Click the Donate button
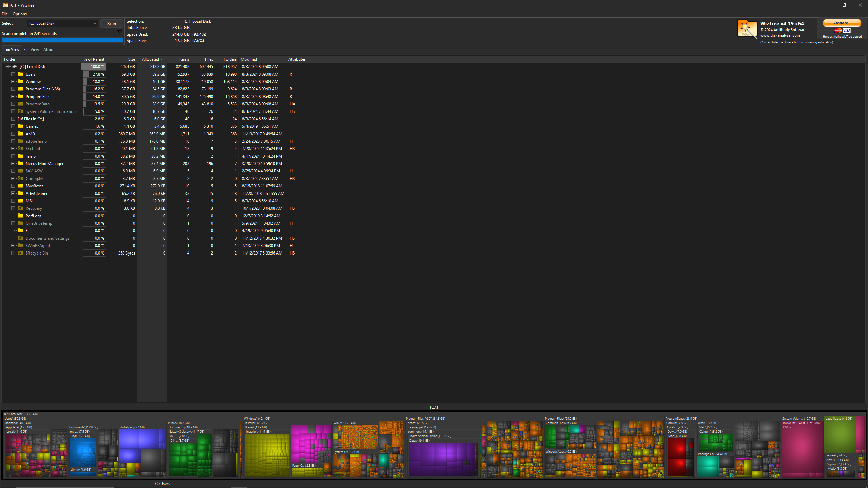Image resolution: width=868 pixels, height=488 pixels. (x=842, y=23)
